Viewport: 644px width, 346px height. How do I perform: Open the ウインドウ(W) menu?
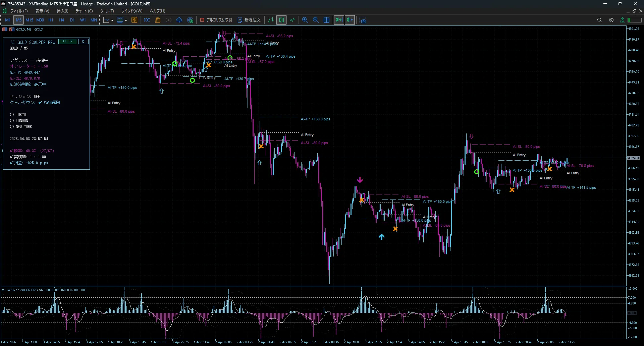point(132,11)
